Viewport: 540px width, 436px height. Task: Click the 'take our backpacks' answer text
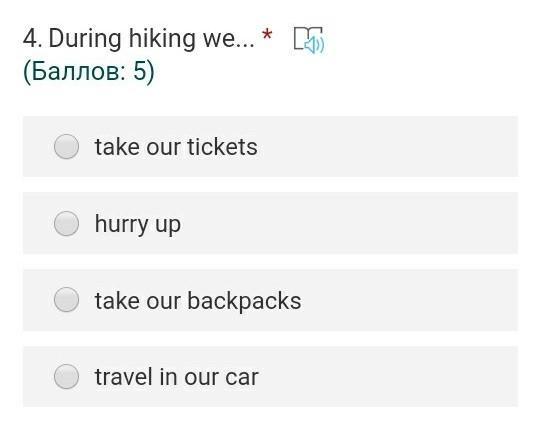[198, 301]
